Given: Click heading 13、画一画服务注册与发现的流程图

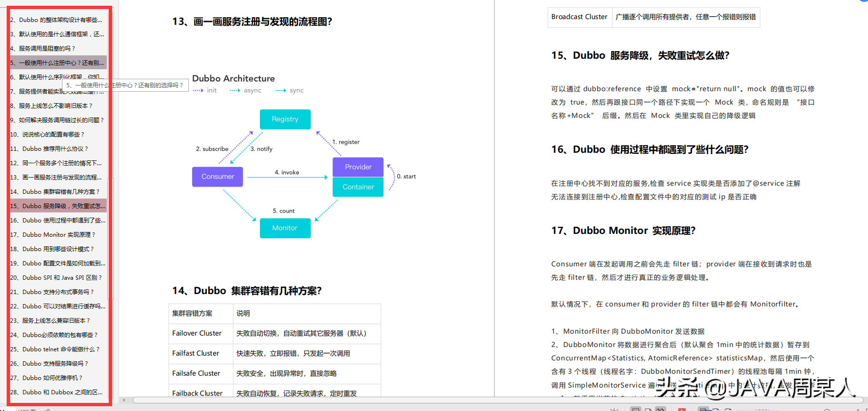Looking at the screenshot, I should pyautogui.click(x=252, y=21).
